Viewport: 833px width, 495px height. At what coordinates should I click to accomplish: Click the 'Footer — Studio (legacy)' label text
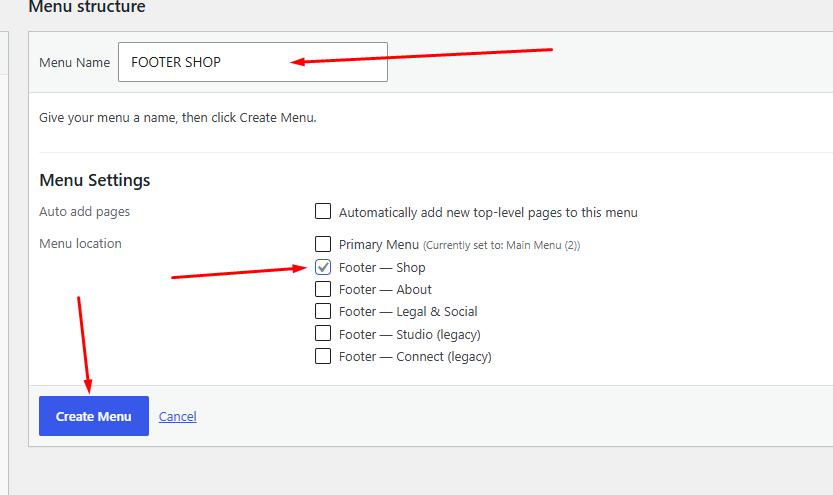[410, 335]
